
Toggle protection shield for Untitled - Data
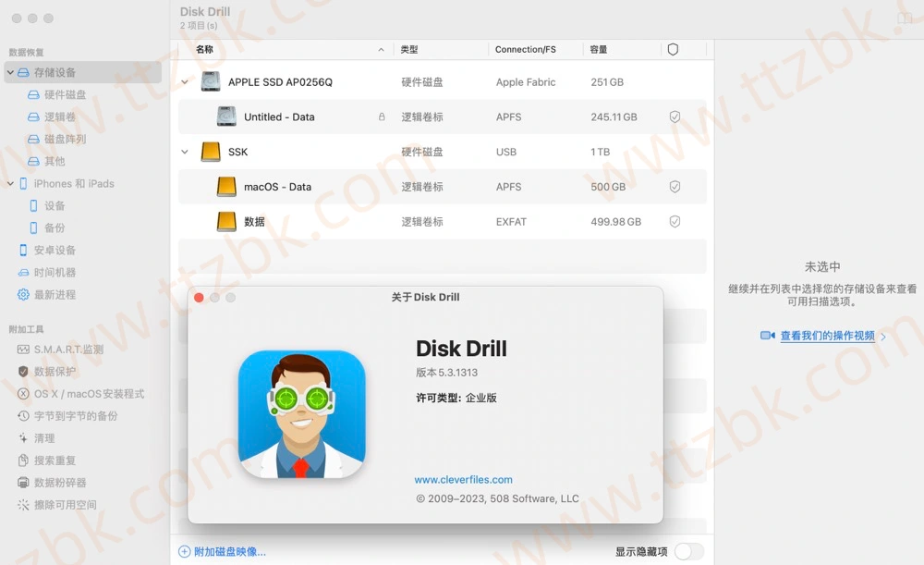675,117
